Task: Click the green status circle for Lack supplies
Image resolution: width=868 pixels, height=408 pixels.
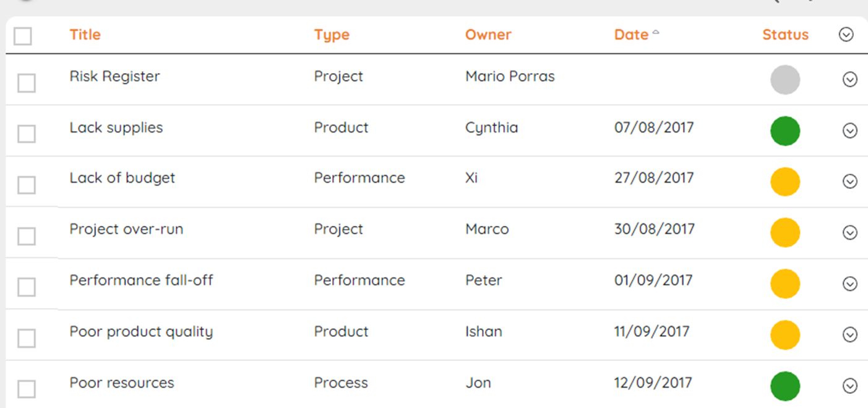Action: click(x=785, y=131)
